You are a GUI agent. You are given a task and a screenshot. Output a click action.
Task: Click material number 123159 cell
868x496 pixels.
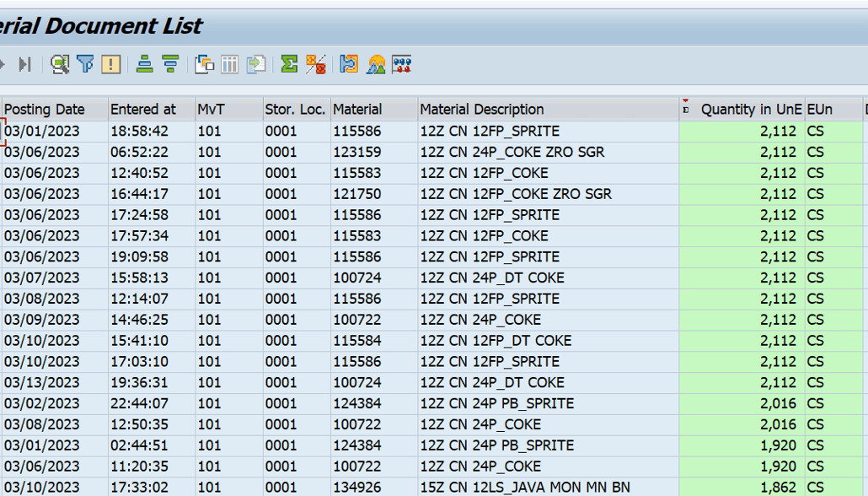pos(357,152)
